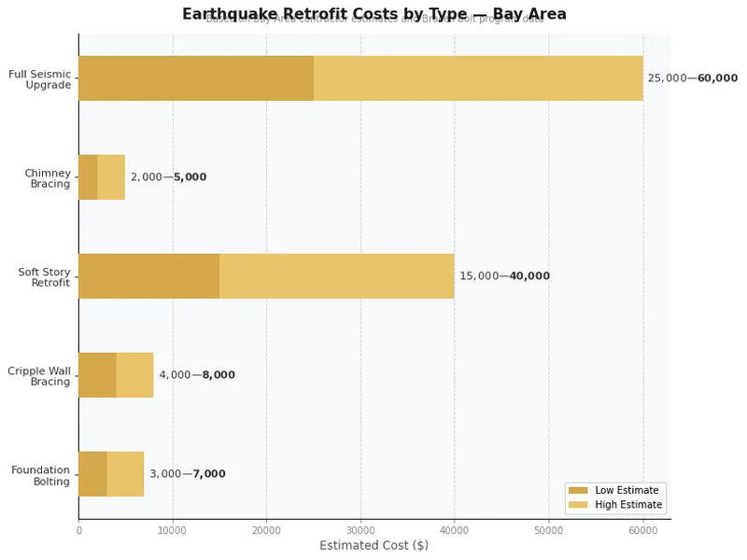Screen dimensions: 747x560
Task: Click the Low Estimate legend color swatch
Action: (578, 490)
